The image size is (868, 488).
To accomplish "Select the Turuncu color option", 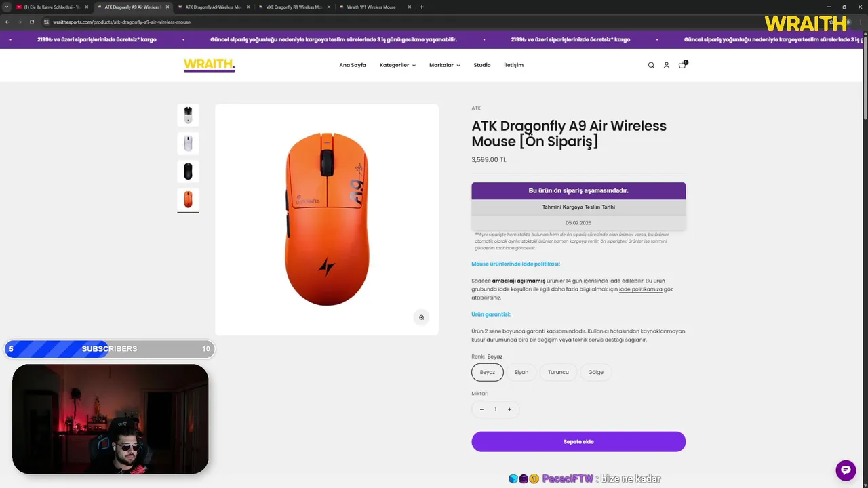I will click(558, 372).
